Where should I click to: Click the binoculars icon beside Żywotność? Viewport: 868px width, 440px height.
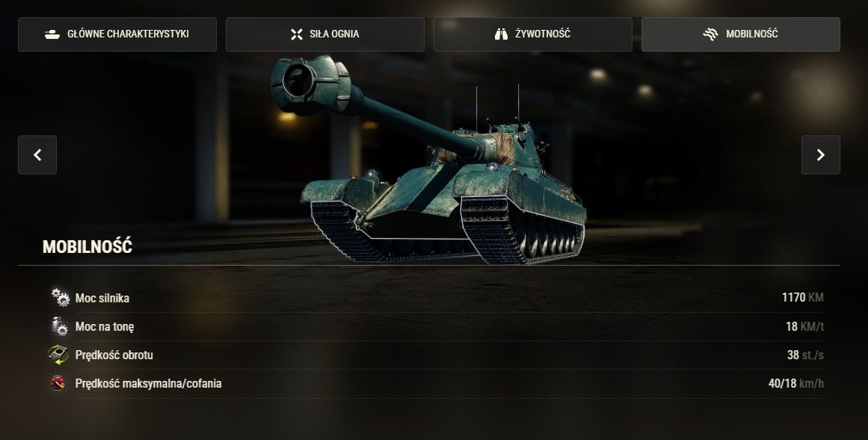[501, 34]
